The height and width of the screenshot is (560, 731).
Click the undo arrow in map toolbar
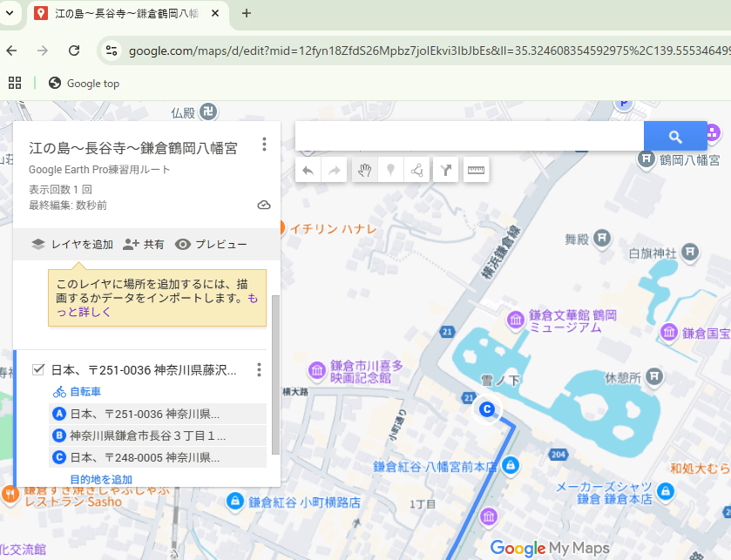point(308,171)
